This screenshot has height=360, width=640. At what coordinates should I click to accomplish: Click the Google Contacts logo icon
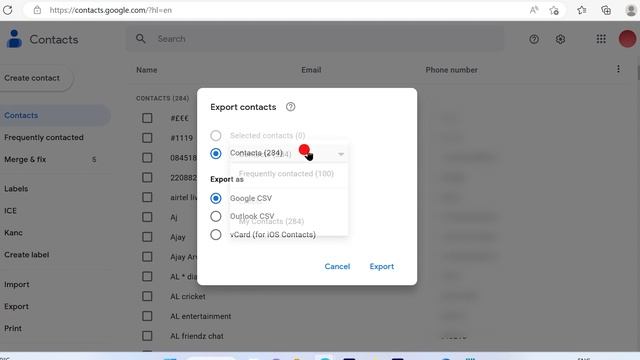point(14,39)
